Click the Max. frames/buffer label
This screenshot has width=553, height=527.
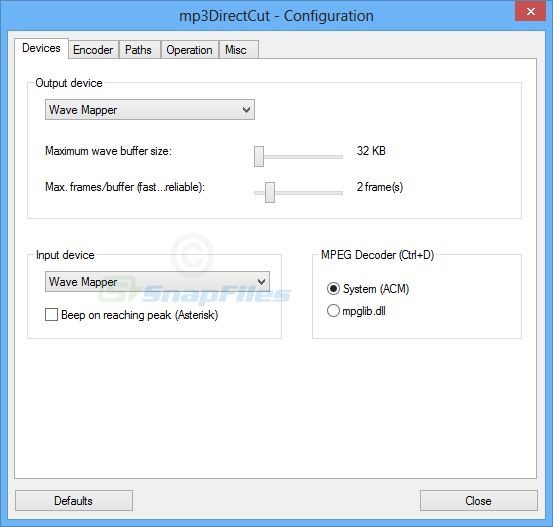(x=125, y=187)
